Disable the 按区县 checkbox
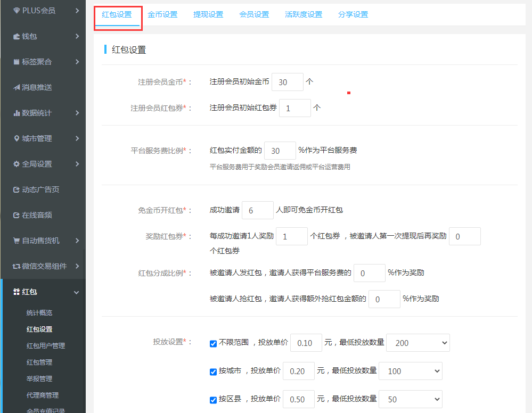This screenshot has width=532, height=413. click(x=214, y=400)
